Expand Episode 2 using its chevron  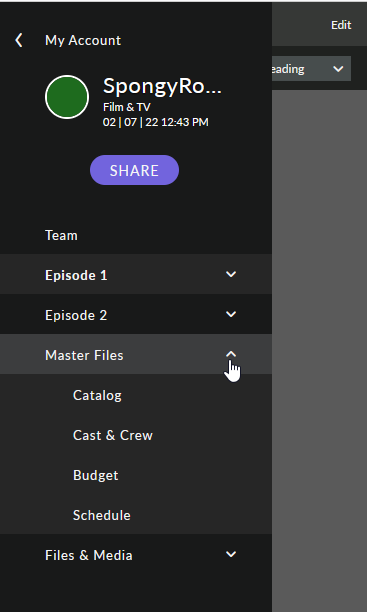pyautogui.click(x=231, y=315)
